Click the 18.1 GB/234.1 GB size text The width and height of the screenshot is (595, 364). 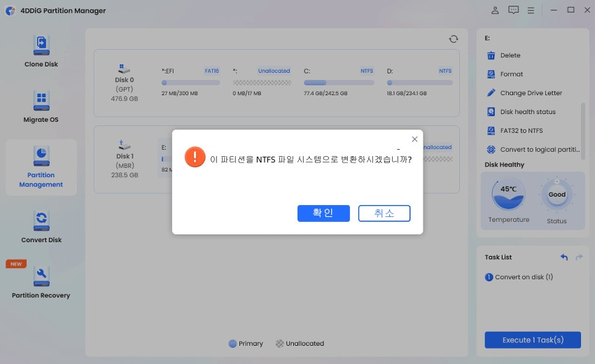pyautogui.click(x=407, y=93)
